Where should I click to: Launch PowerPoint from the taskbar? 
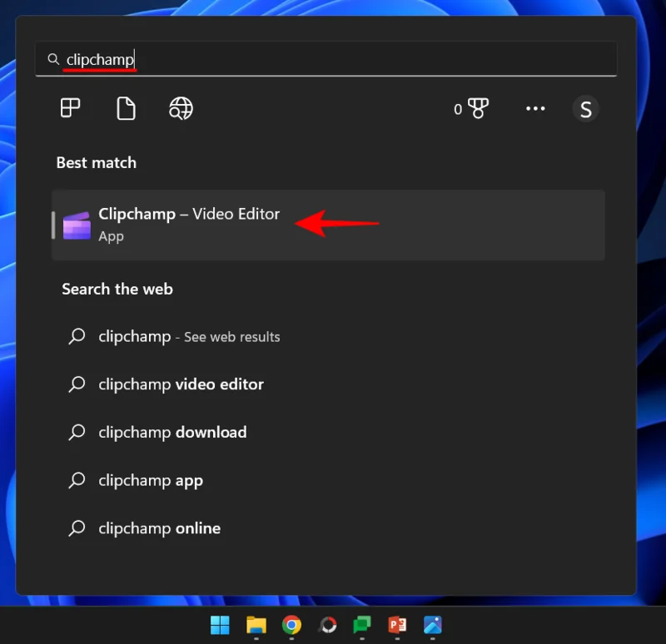tap(397, 625)
